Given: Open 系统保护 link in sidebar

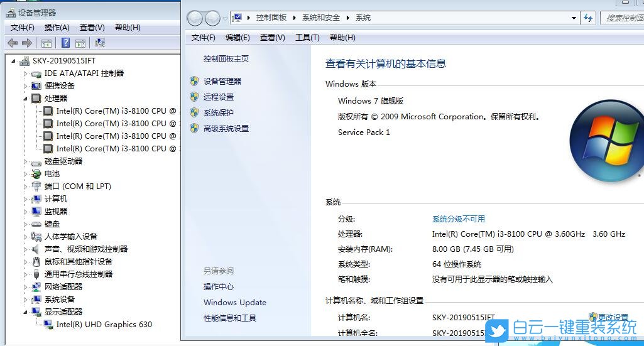Looking at the screenshot, I should [219, 113].
